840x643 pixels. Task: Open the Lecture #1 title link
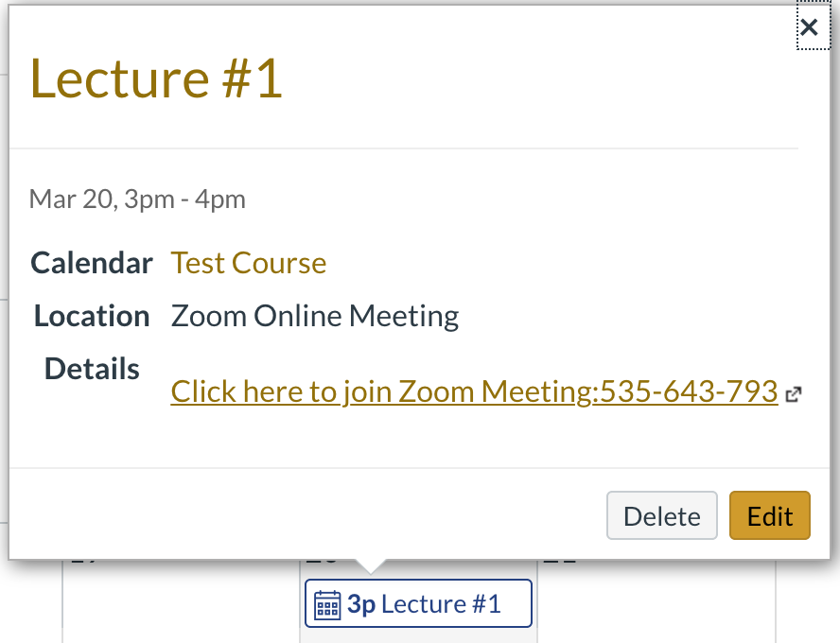156,78
